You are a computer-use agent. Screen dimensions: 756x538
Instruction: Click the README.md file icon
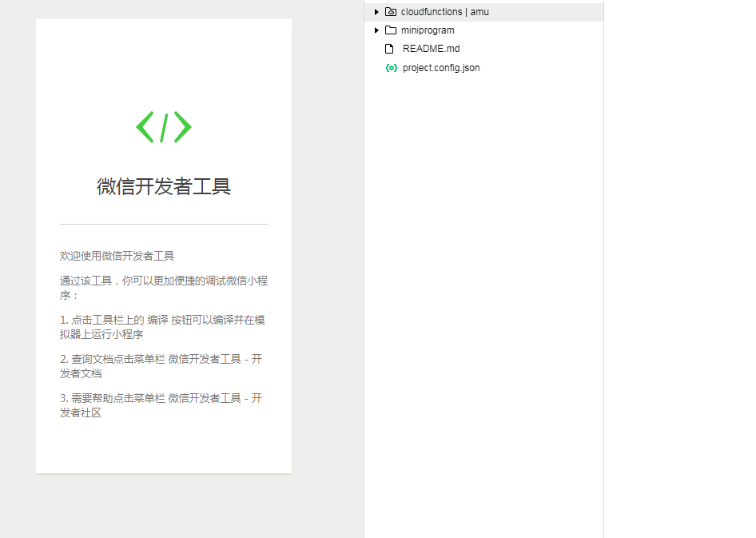(389, 49)
